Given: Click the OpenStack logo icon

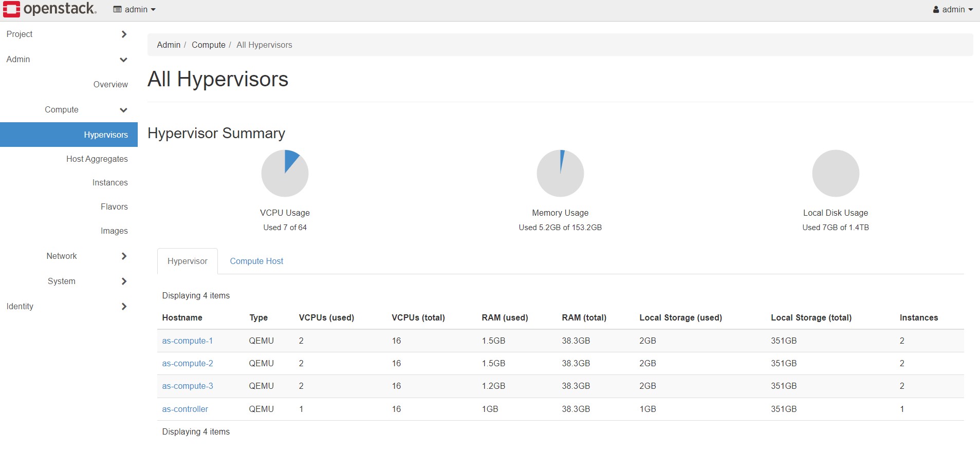Looking at the screenshot, I should 11,9.
